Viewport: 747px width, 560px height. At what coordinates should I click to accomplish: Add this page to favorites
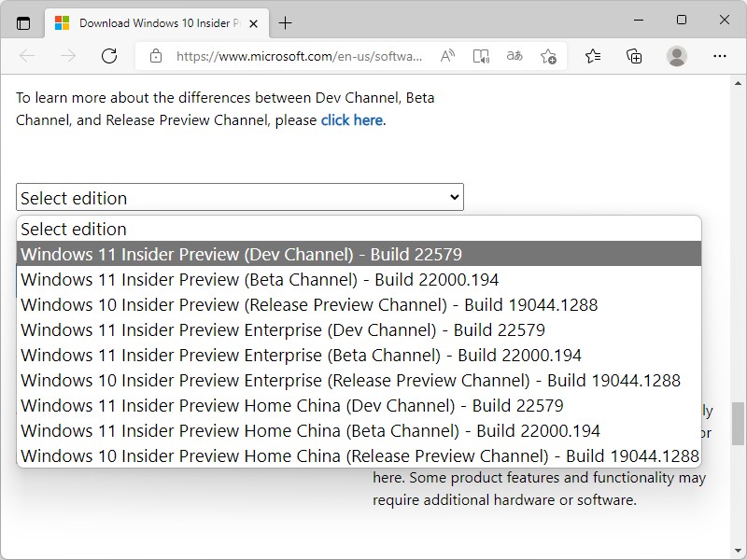(548, 56)
